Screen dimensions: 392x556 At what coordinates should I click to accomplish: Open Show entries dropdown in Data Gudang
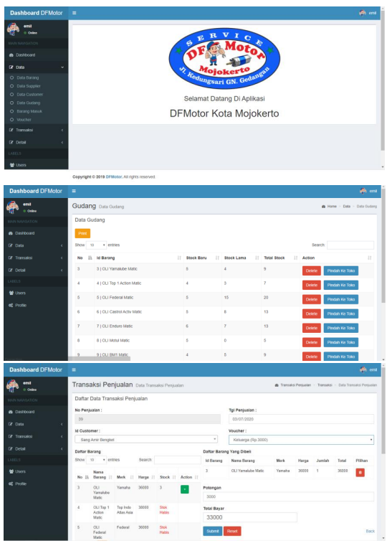96,245
